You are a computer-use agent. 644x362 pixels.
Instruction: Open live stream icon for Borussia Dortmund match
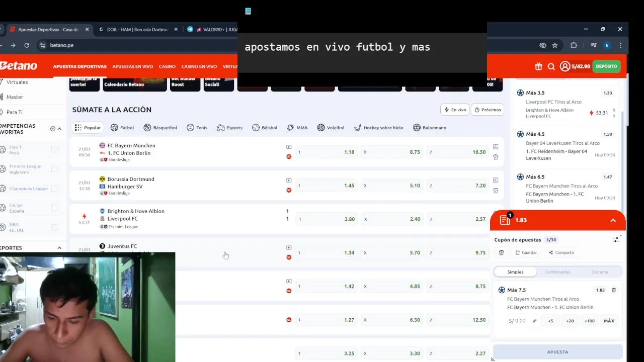click(x=289, y=180)
